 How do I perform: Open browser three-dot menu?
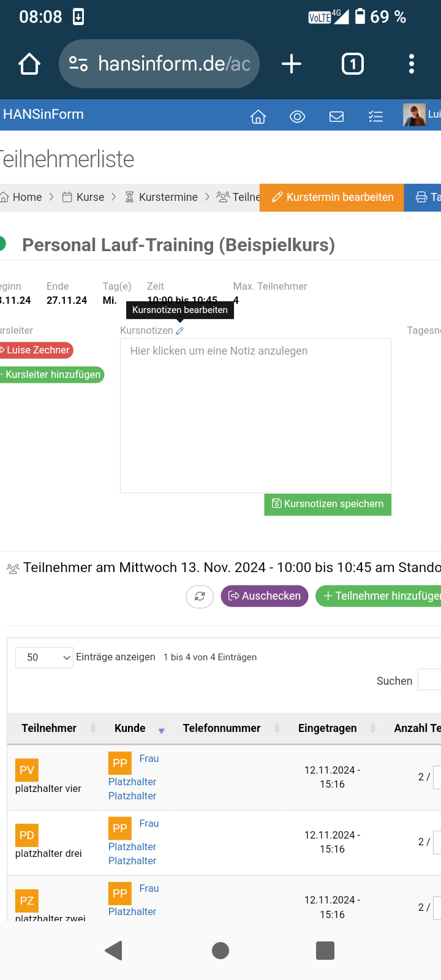412,64
